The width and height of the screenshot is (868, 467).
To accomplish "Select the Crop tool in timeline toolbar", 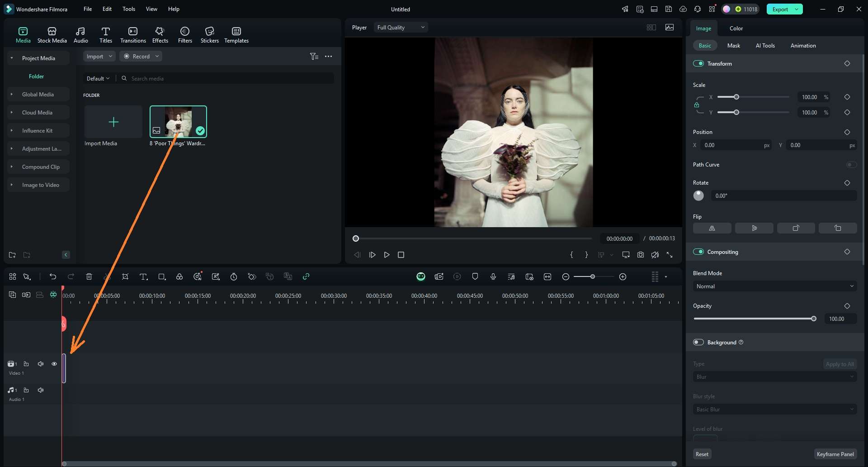I will click(125, 276).
